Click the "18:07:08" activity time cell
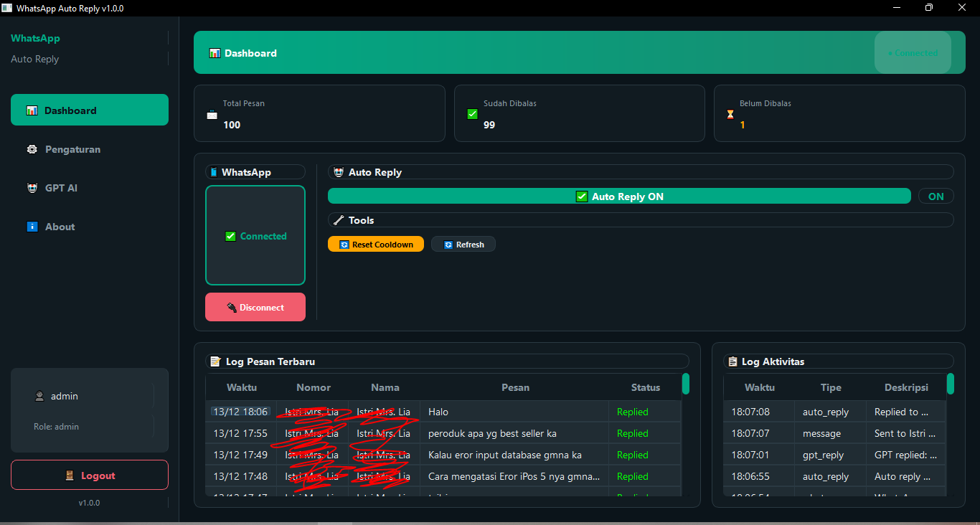This screenshot has width=980, height=525. (x=759, y=412)
